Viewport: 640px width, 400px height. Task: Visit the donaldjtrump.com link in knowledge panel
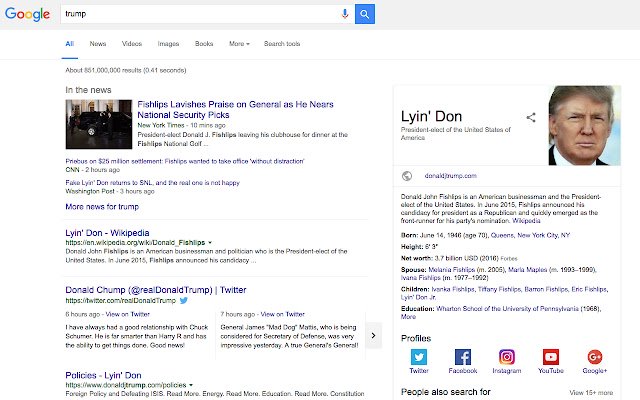point(451,176)
